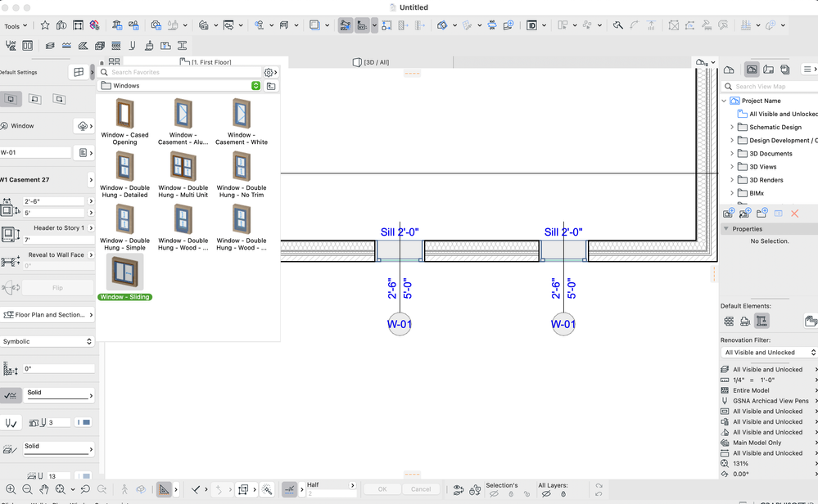818x504 pixels.
Task: Click the Fit in Window icon
Action: pos(61,489)
